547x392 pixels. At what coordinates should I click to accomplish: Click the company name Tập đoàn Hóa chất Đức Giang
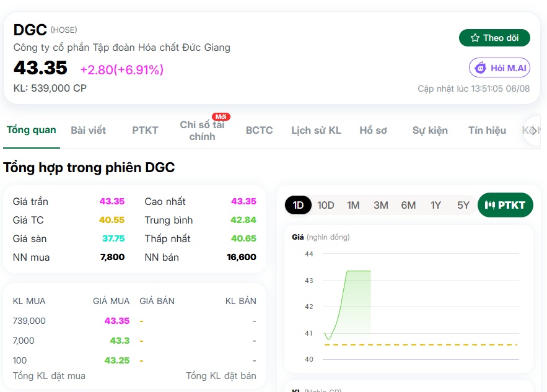click(x=122, y=48)
